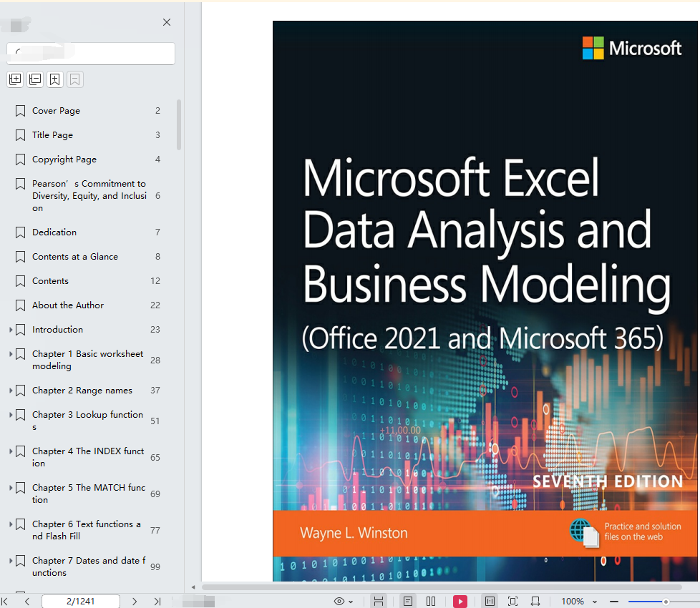
Task: Click the zoom slider handle
Action: 666,602
